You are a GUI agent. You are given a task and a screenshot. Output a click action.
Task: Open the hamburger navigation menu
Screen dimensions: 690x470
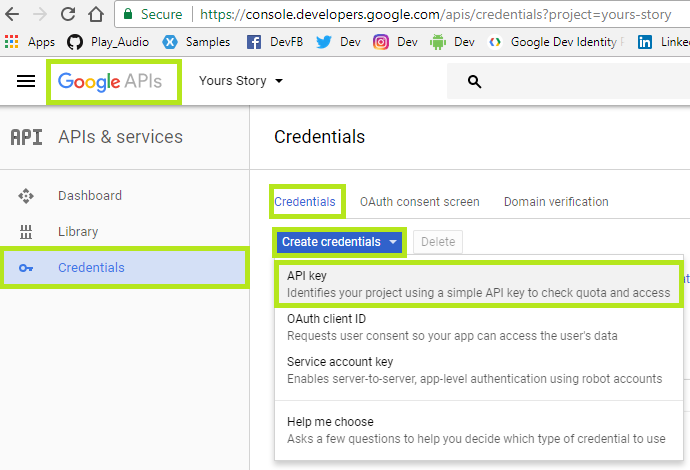26,82
